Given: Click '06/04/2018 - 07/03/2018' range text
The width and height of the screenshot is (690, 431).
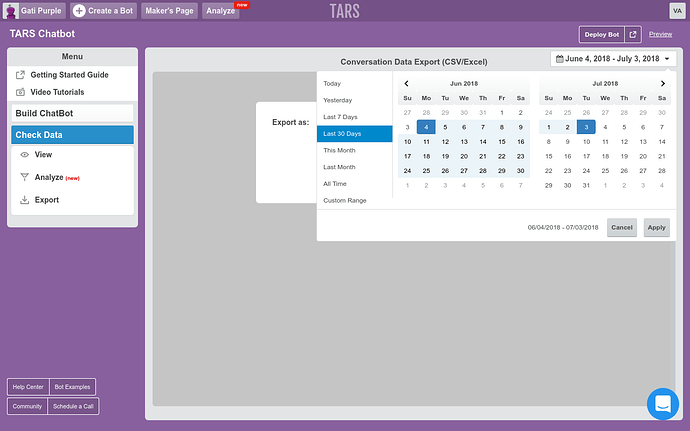Looking at the screenshot, I should 563,228.
